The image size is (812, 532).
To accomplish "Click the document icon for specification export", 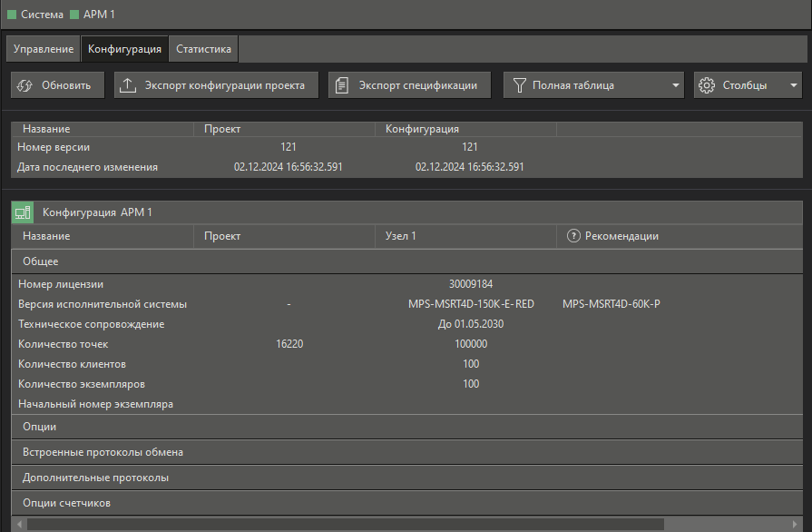I will [342, 85].
